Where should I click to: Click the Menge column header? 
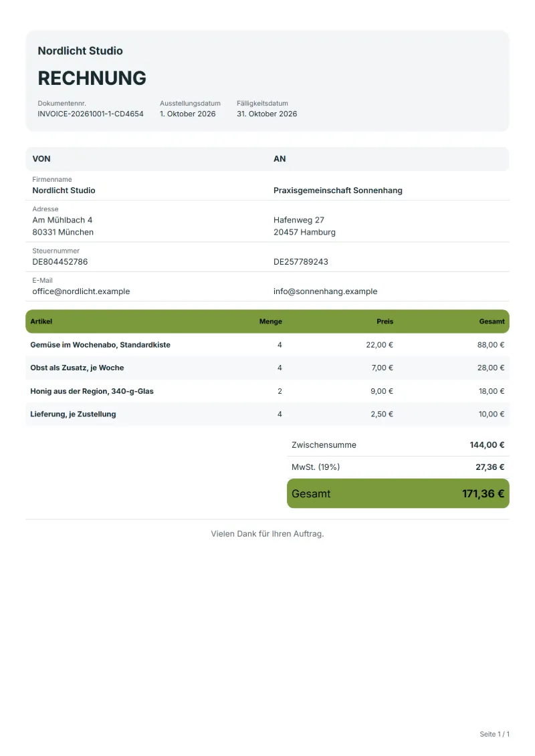(x=271, y=322)
